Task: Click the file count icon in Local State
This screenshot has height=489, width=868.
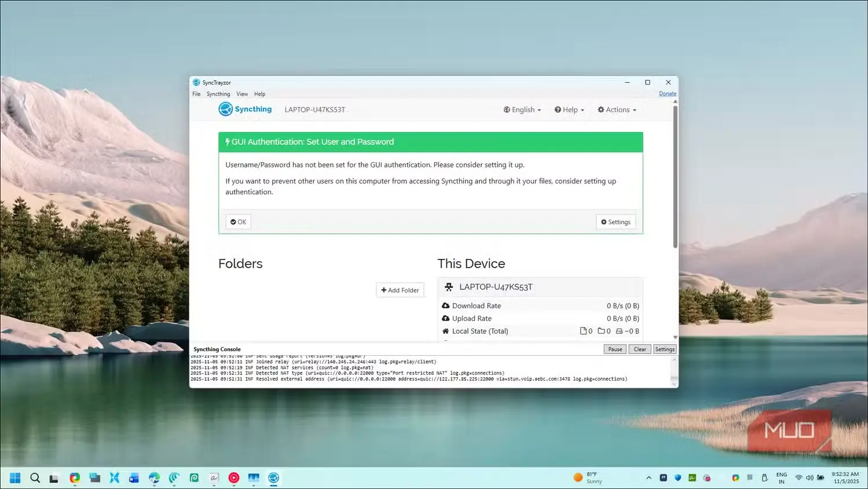Action: pyautogui.click(x=583, y=331)
